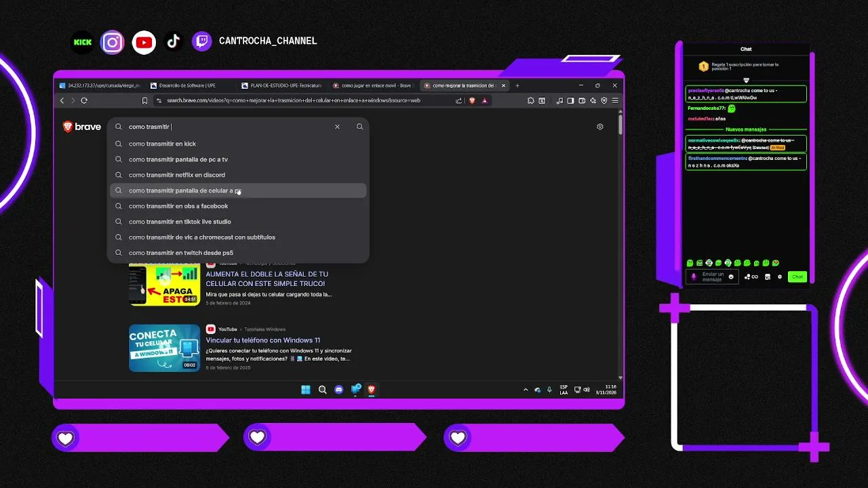This screenshot has height=488, width=868.
Task: Open Brave Rewards triangle icon
Action: pos(484,100)
